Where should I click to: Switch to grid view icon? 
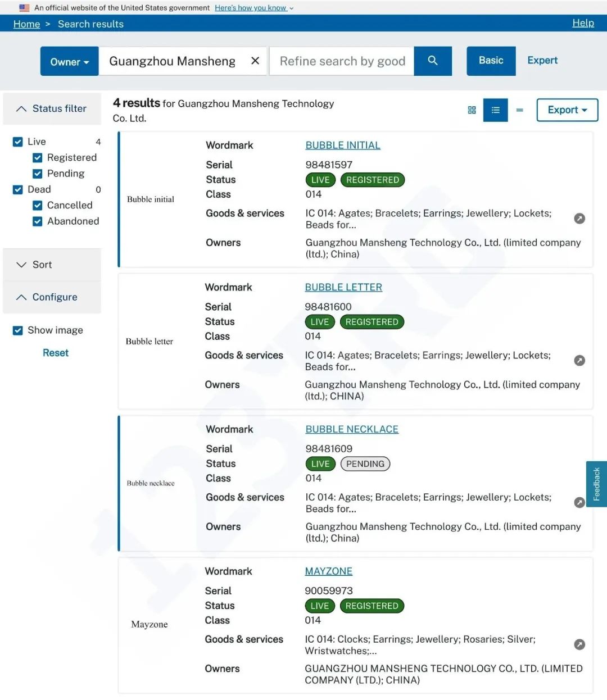tap(472, 110)
